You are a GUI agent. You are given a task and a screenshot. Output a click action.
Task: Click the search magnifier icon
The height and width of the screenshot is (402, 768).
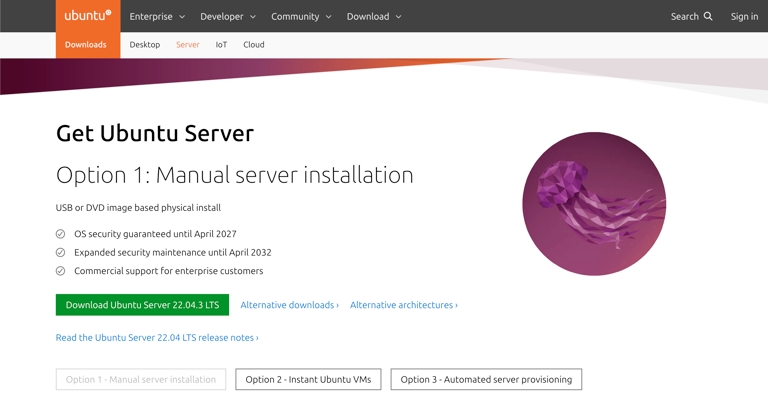[x=708, y=16]
